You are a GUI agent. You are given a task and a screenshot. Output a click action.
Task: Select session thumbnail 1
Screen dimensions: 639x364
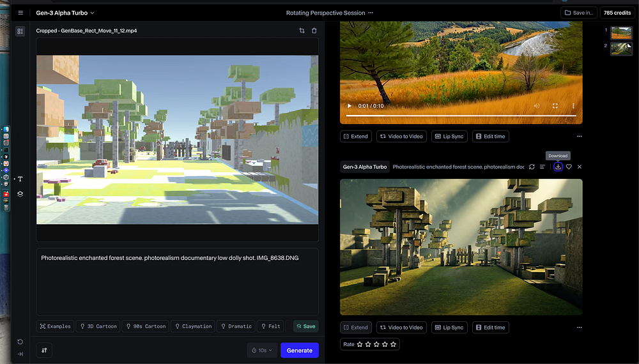pyautogui.click(x=621, y=33)
